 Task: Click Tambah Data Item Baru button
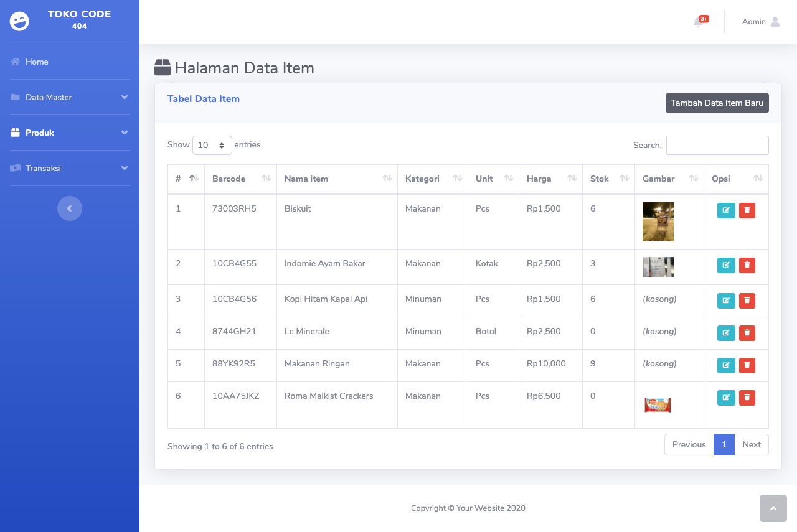[x=717, y=103]
